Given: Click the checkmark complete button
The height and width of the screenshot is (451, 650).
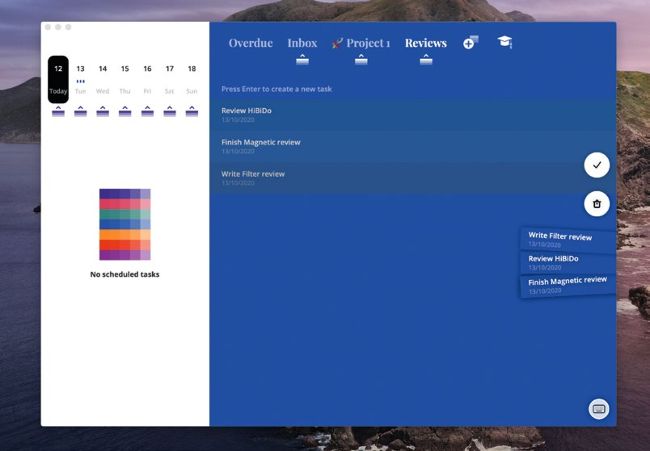Looking at the screenshot, I should (x=596, y=165).
